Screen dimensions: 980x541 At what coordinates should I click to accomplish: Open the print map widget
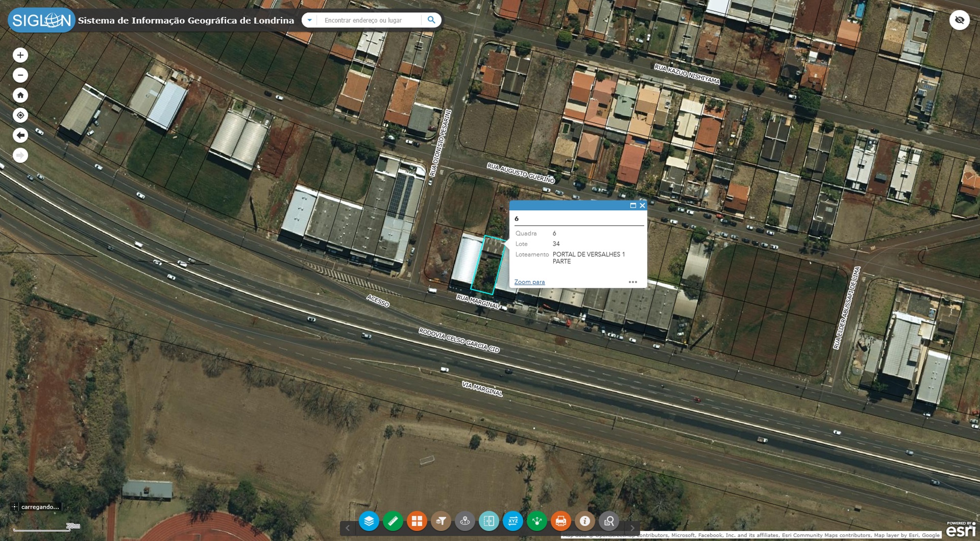pos(561,521)
